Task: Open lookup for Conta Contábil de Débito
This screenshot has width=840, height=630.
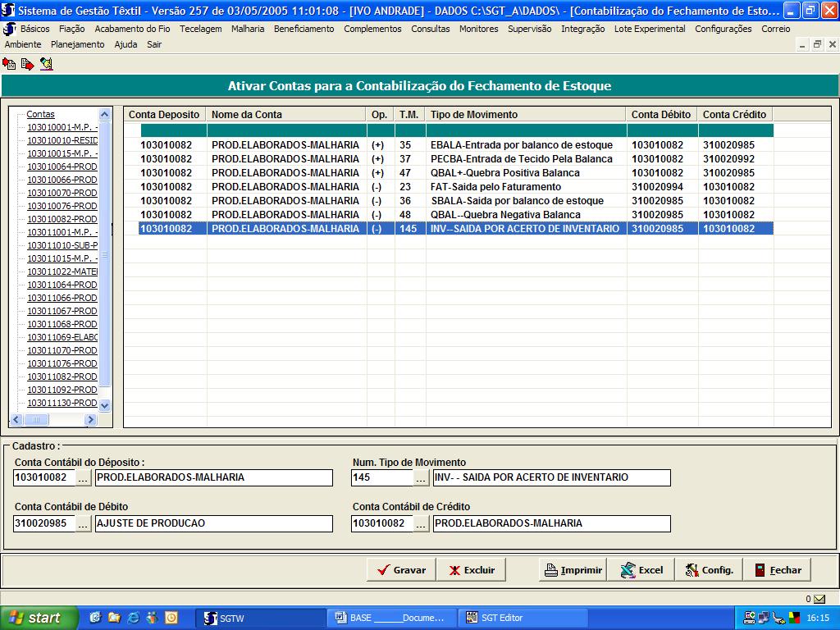Action: [84, 523]
